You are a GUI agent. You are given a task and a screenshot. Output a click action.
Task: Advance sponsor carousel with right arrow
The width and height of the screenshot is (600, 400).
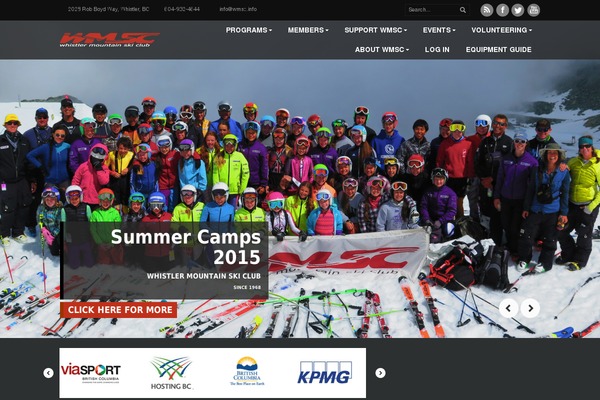[x=380, y=373]
